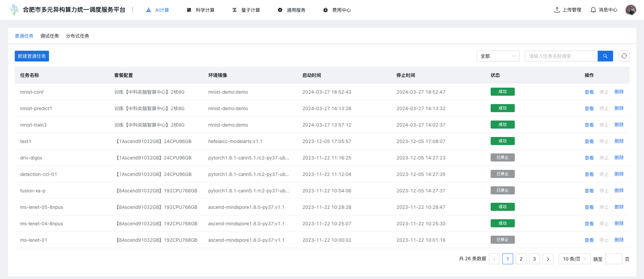Image resolution: width=644 pixels, height=279 pixels.
Task: Open the user avatar menu
Action: click(631, 10)
